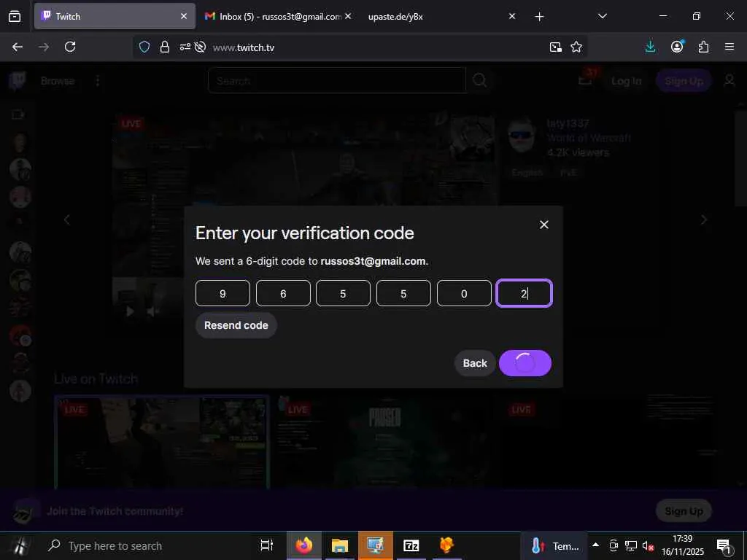Click the Twitch search field
This screenshot has height=560, width=747.
(x=337, y=80)
